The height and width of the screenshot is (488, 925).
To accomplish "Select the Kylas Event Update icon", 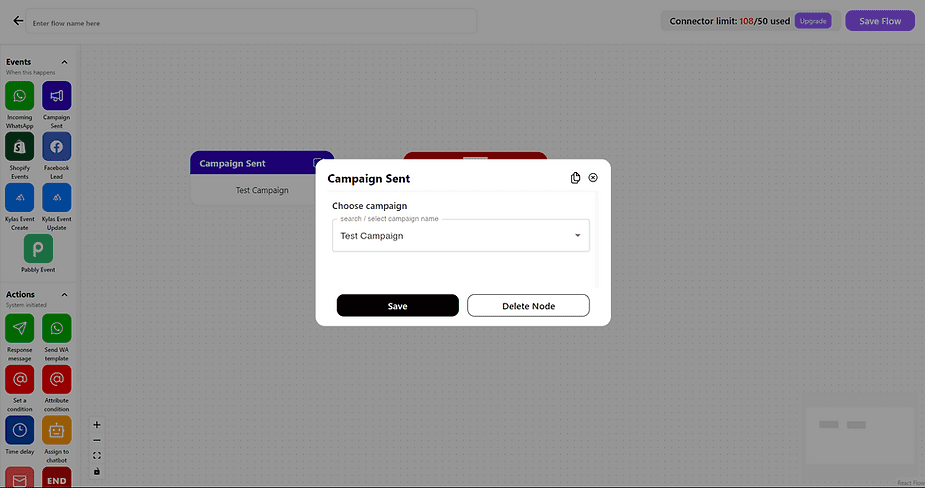I will click(x=57, y=197).
